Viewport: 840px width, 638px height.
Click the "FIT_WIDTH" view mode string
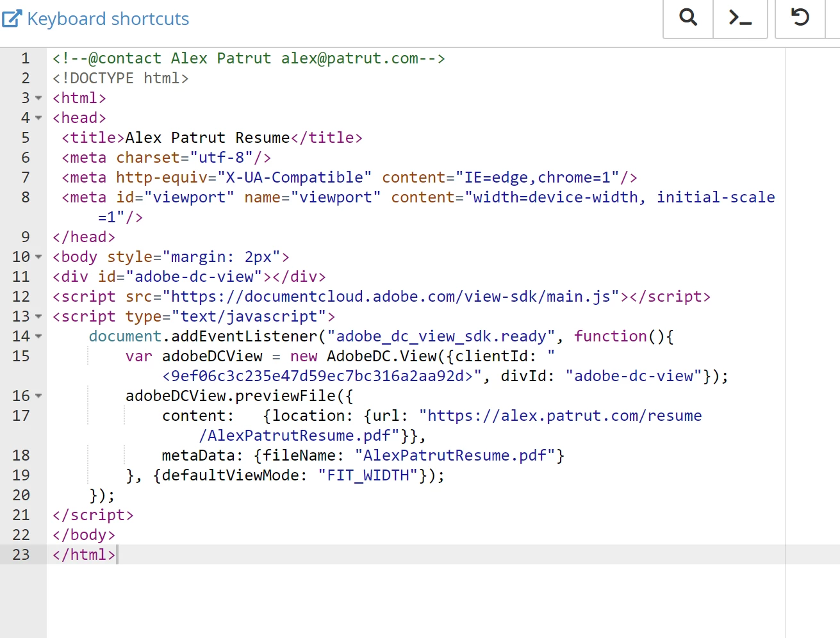point(368,475)
